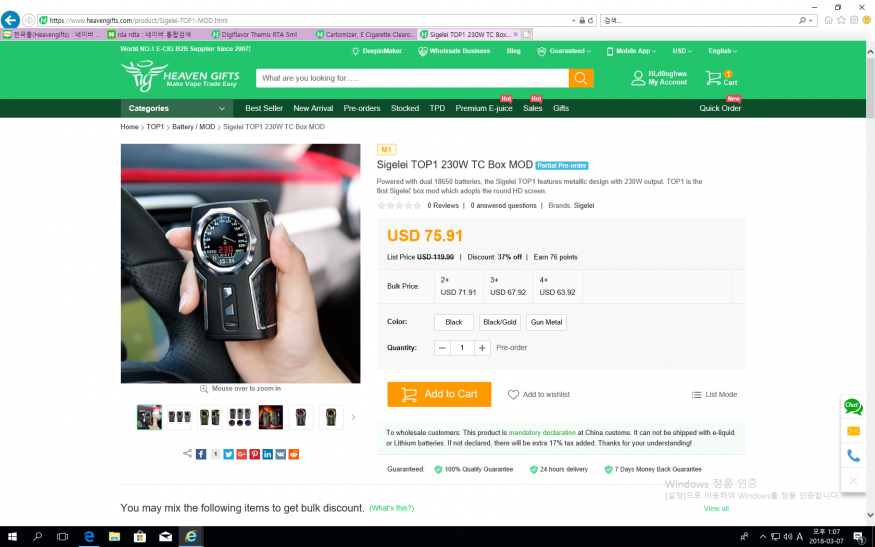Click the product search input field
Viewport: 875px width, 547px height.
[x=412, y=78]
